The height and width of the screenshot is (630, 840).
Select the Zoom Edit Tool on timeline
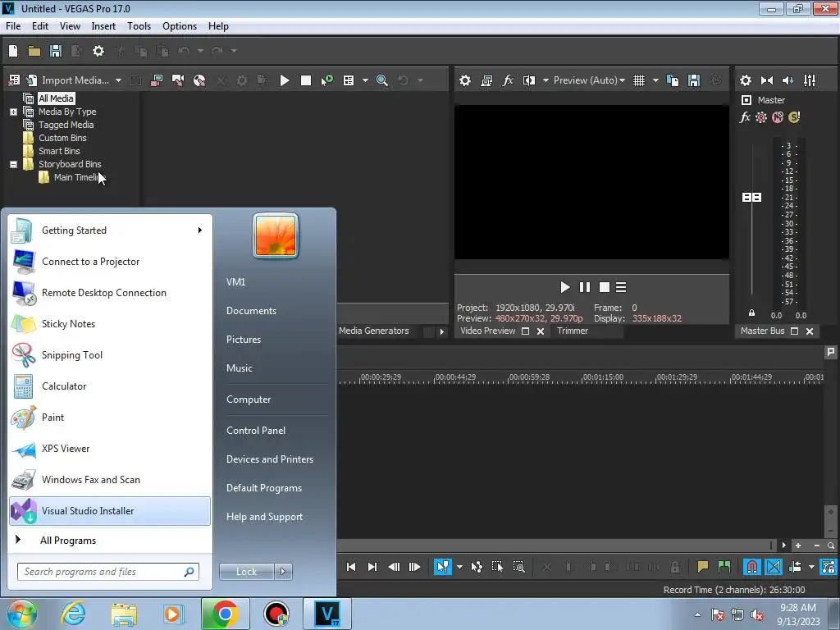point(518,567)
